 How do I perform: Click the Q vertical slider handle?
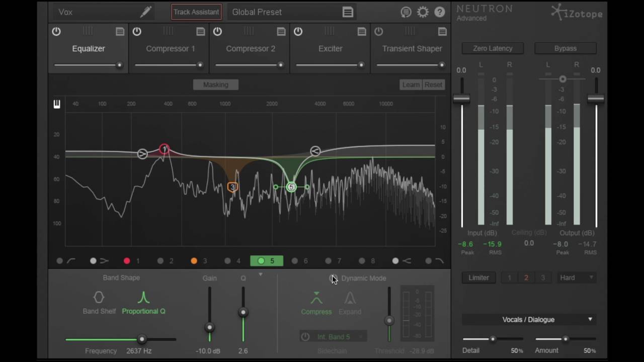pos(243,312)
